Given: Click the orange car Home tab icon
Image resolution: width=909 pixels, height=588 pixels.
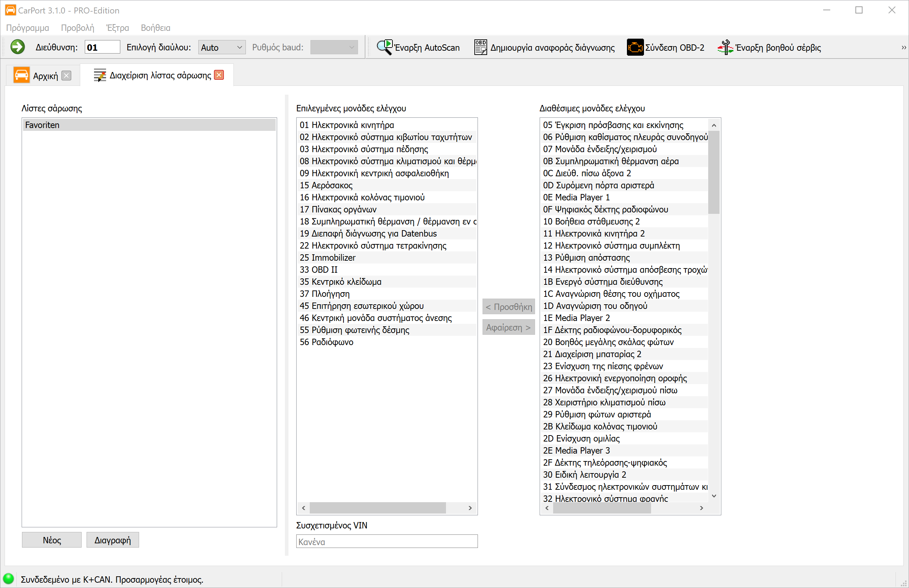Looking at the screenshot, I should coord(21,75).
